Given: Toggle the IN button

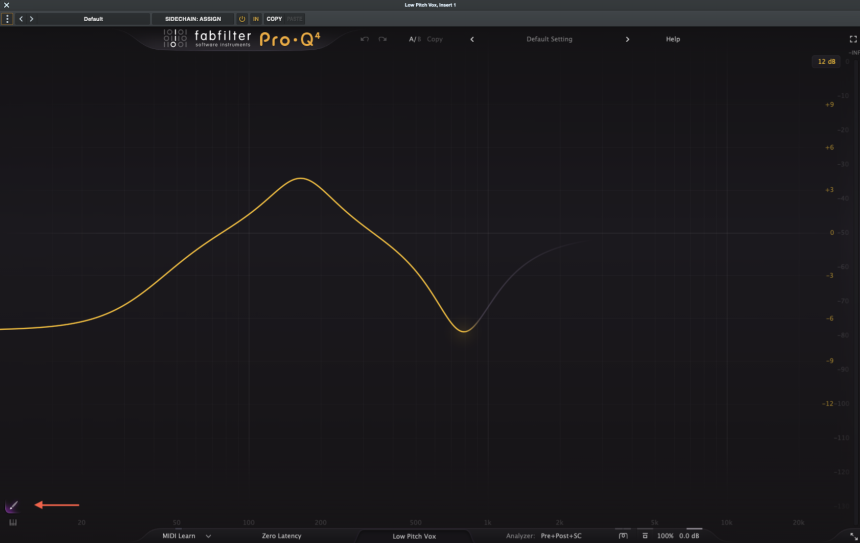Looking at the screenshot, I should [x=256, y=19].
